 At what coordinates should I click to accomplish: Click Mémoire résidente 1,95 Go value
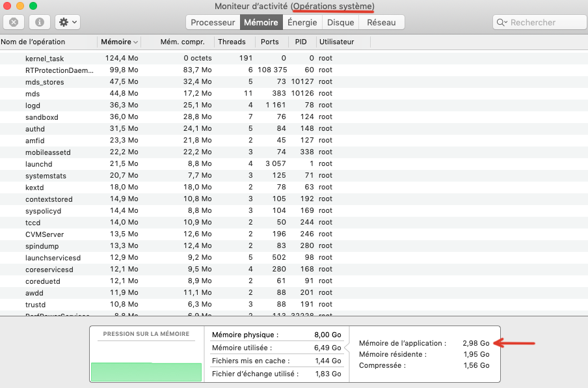pyautogui.click(x=477, y=354)
